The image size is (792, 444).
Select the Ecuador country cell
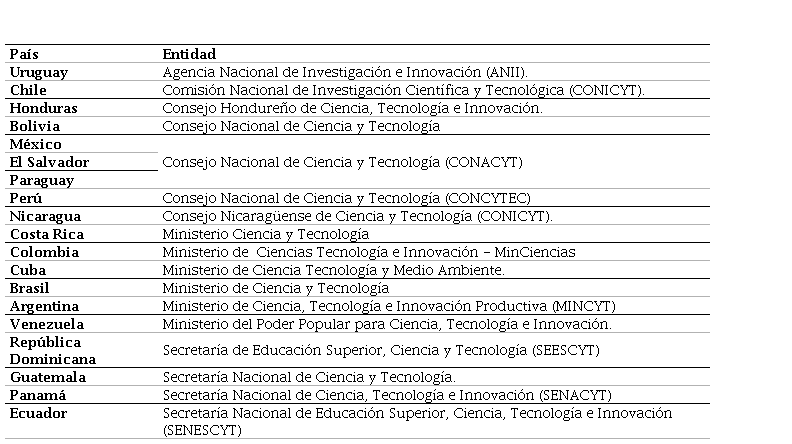tap(39, 413)
